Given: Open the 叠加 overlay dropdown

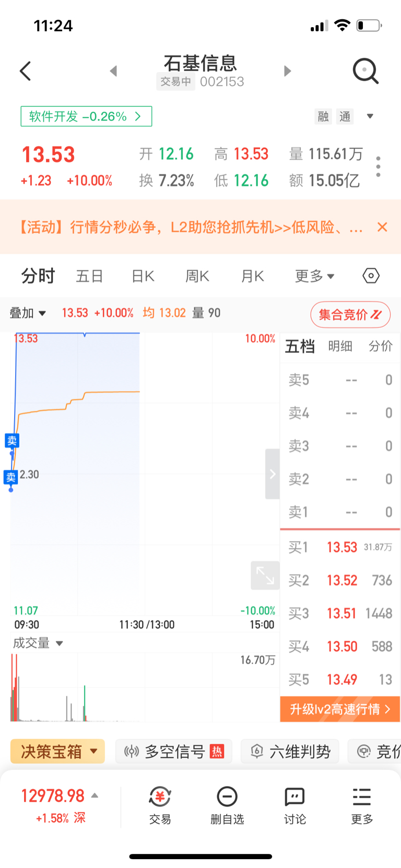Looking at the screenshot, I should [x=28, y=313].
